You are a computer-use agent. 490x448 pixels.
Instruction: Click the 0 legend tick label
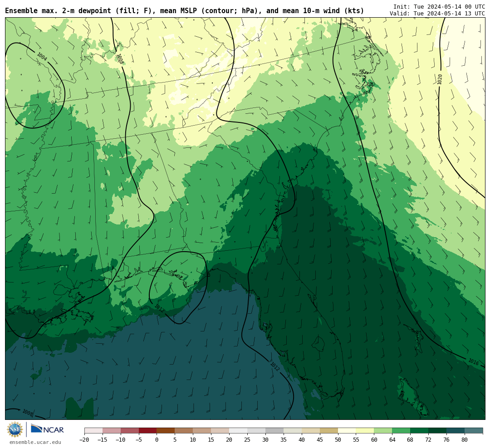click(157, 440)
